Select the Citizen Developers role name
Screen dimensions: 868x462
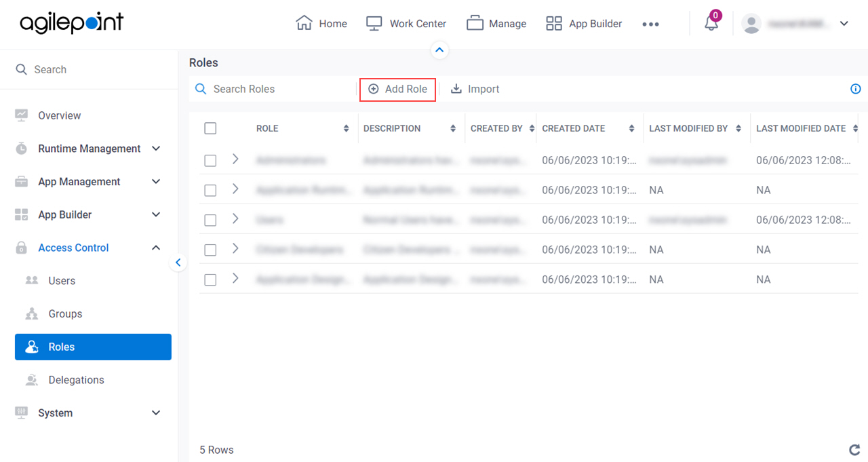[x=300, y=250]
